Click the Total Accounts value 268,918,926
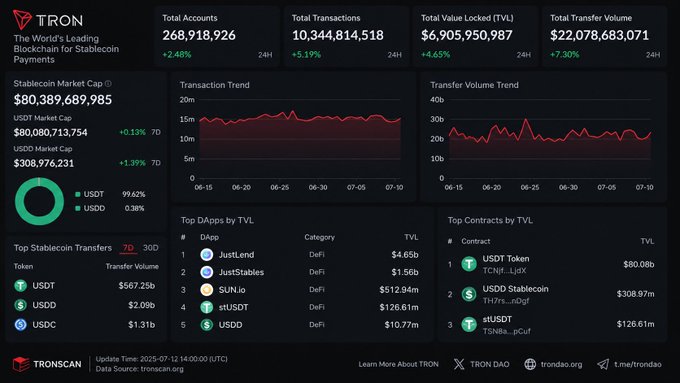 click(x=199, y=35)
